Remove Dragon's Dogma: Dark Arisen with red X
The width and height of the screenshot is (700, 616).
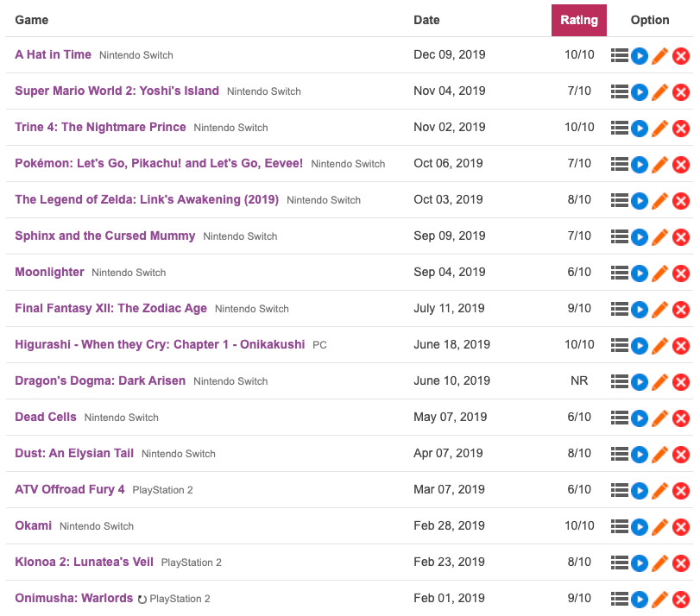click(680, 382)
